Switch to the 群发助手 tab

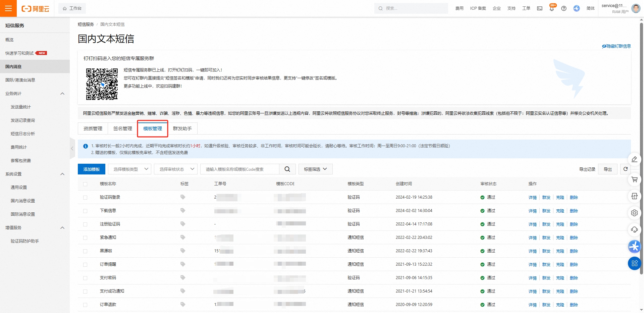tap(182, 128)
